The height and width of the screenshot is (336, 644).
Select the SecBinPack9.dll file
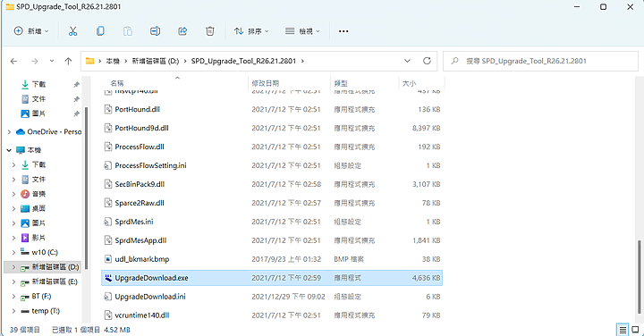click(x=272, y=184)
